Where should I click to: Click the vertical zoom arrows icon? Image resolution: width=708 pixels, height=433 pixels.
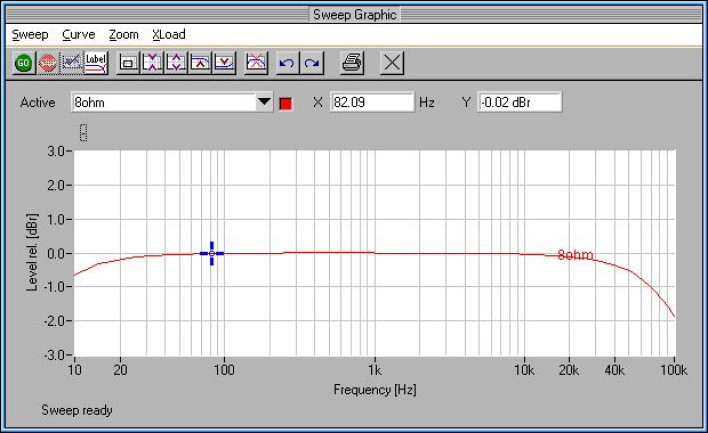176,63
